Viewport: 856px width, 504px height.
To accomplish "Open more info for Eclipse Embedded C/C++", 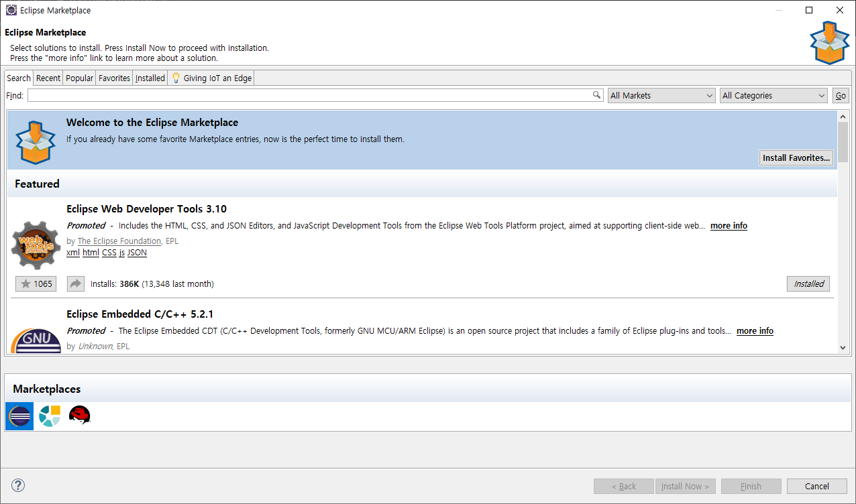I will 755,331.
